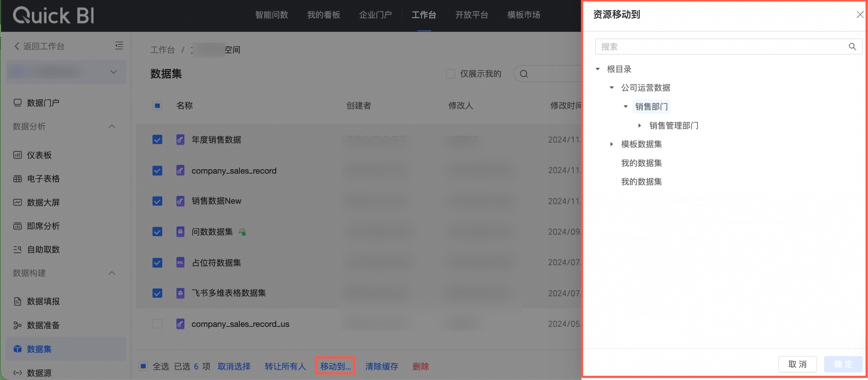Expand 销售管理部门 tree node arrow
The width and height of the screenshot is (868, 380).
pyautogui.click(x=640, y=126)
